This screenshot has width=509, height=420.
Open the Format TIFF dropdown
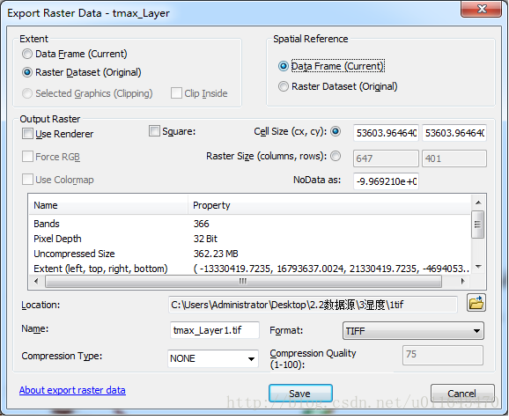coord(413,331)
